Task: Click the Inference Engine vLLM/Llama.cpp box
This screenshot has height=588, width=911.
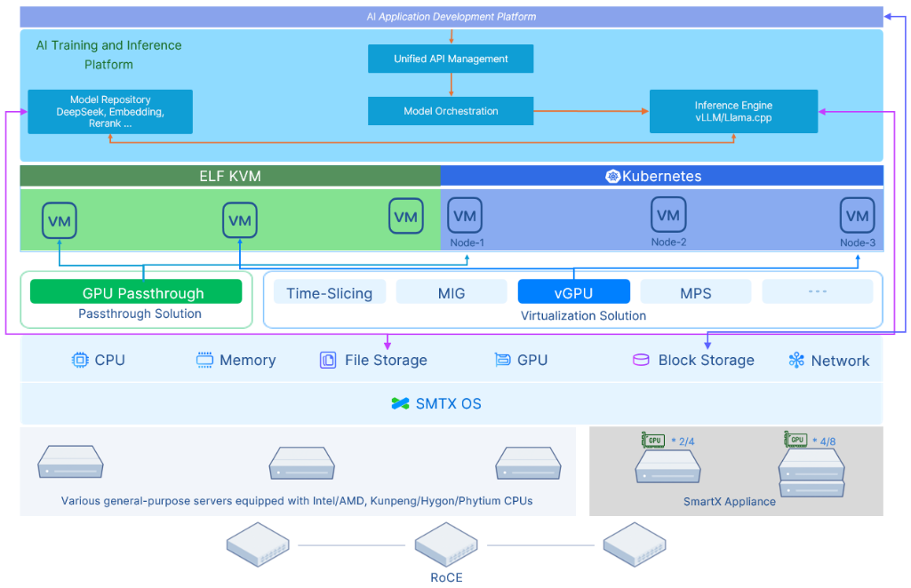Action: [734, 111]
